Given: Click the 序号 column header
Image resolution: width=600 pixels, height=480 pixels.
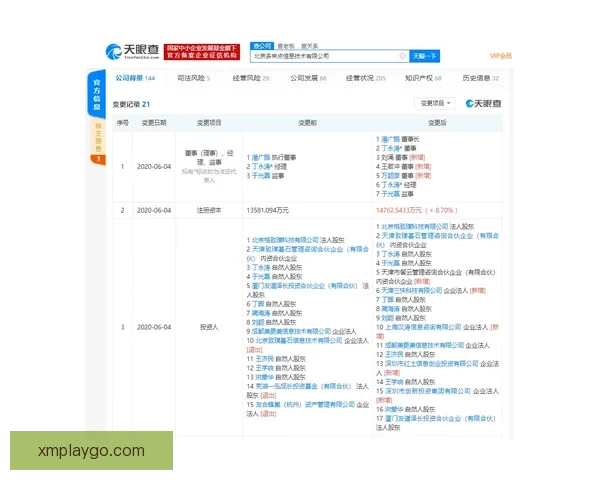Looking at the screenshot, I should click(122, 123).
